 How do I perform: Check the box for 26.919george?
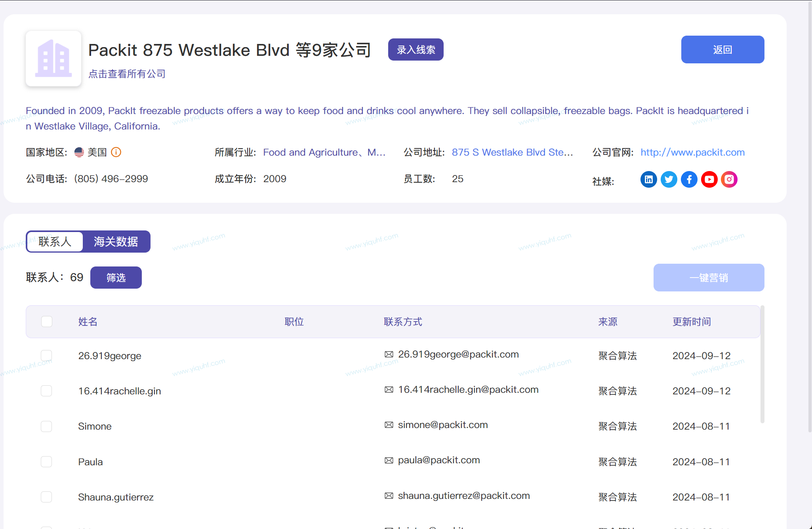pyautogui.click(x=46, y=356)
